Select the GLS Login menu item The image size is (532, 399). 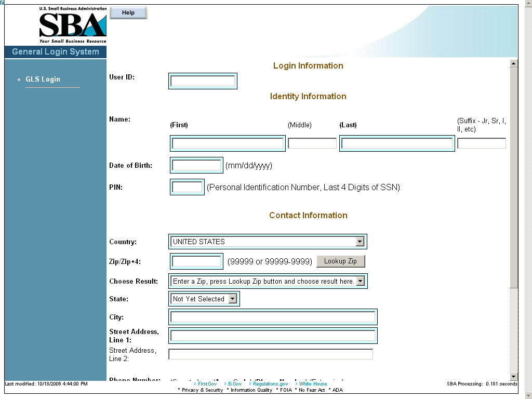[43, 79]
